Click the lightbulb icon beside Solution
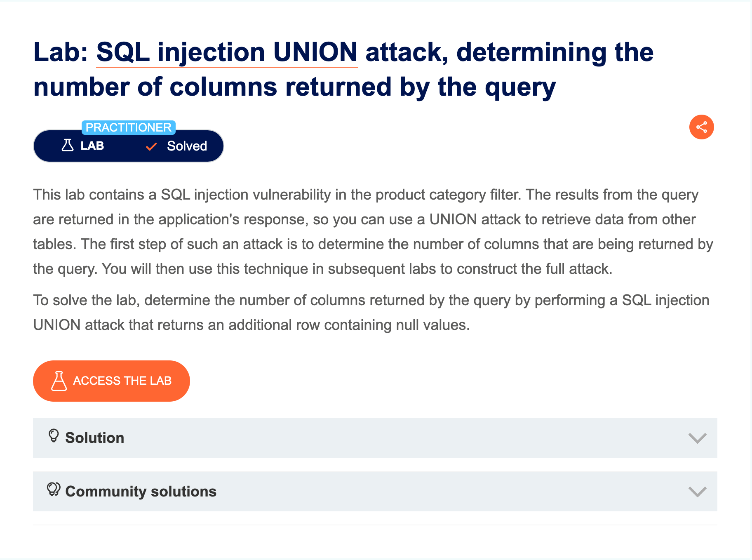The height and width of the screenshot is (560, 752). click(54, 436)
